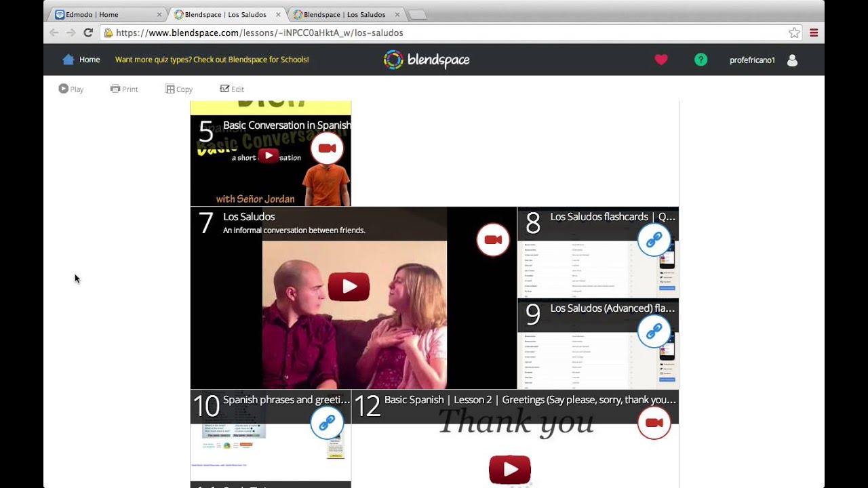Click video camera icon on Los Saludos tile 7
The image size is (868, 488).
tap(493, 240)
